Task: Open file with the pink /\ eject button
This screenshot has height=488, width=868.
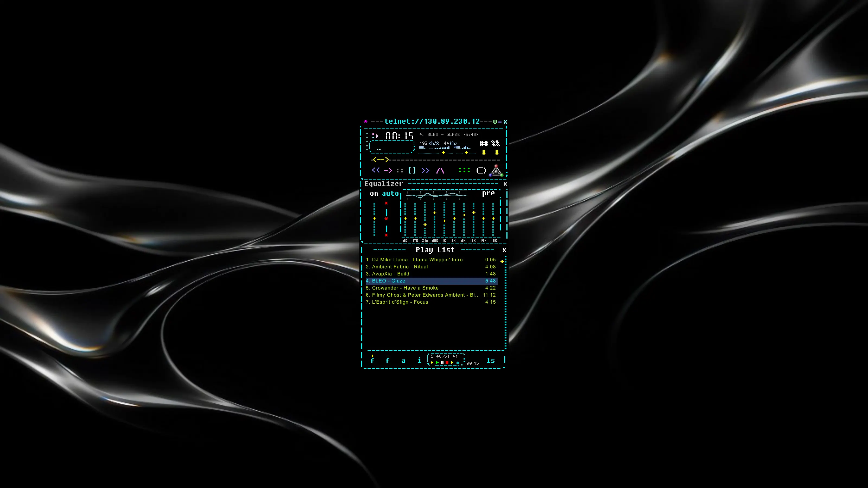Action: [x=440, y=171]
